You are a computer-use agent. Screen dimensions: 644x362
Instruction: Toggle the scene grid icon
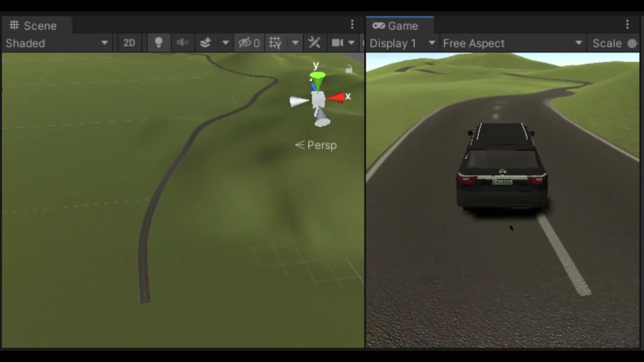[275, 43]
